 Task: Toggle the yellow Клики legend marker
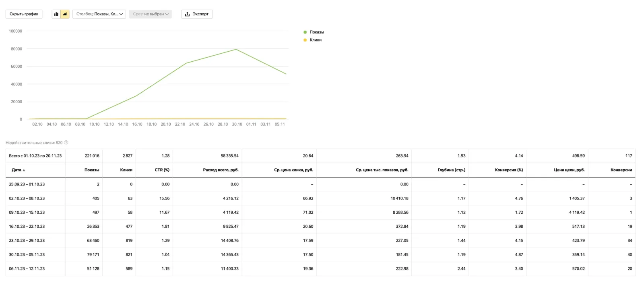pos(305,40)
